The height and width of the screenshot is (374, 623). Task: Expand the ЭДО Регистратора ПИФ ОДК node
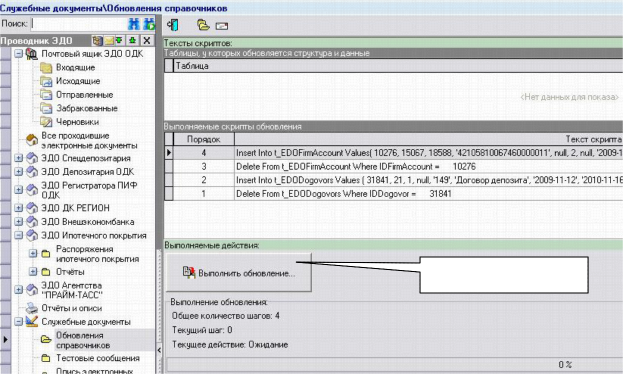pos(18,190)
